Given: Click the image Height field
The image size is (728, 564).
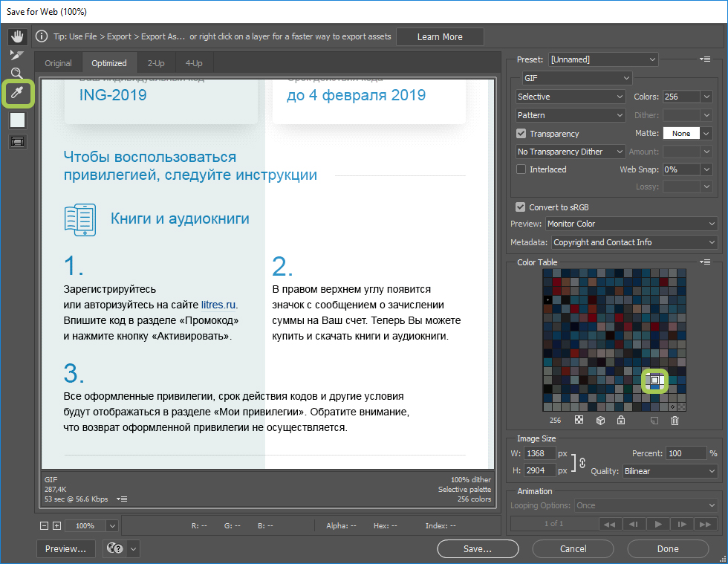Looking at the screenshot, I should coord(540,470).
